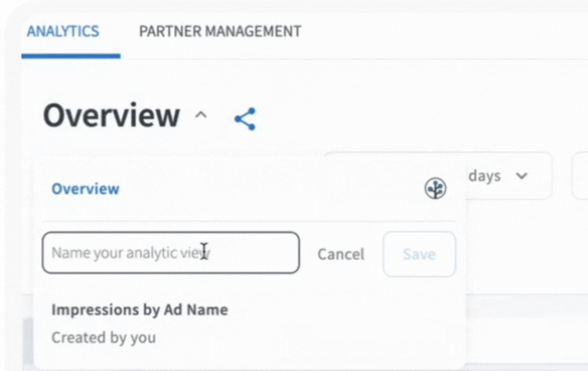Click the large Overview page heading
The width and height of the screenshot is (588, 371).
(112, 115)
